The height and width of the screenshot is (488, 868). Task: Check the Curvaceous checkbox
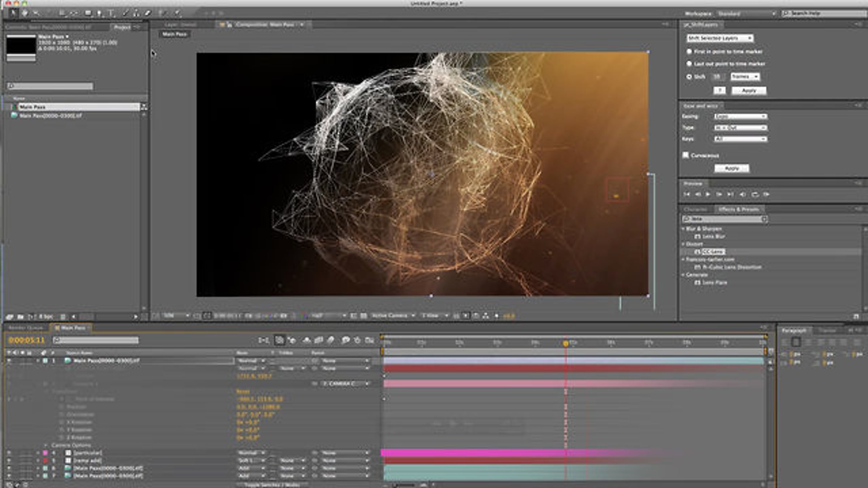tap(685, 155)
